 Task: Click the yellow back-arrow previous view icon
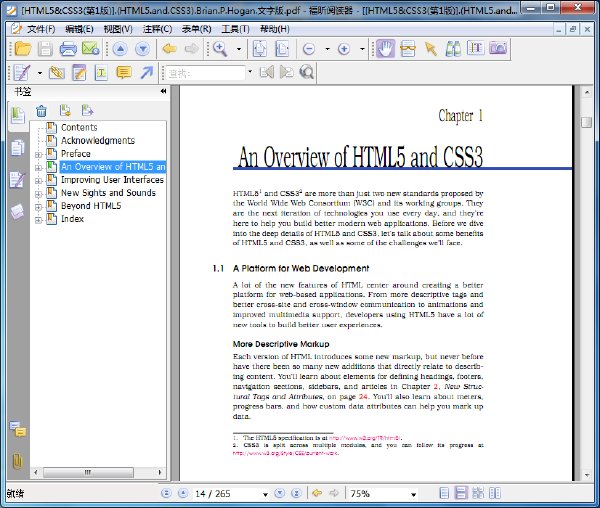170,49
